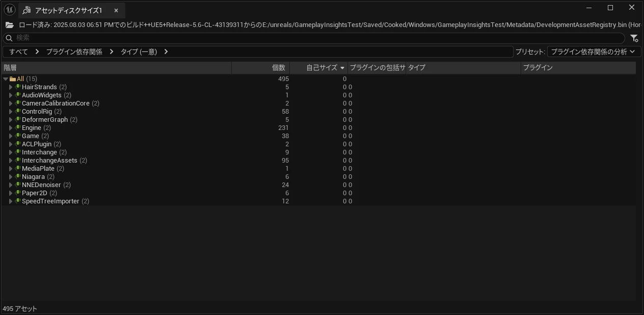This screenshot has width=644, height=315.
Task: Click the InterchangeAssets plugin icon
Action: tap(18, 161)
